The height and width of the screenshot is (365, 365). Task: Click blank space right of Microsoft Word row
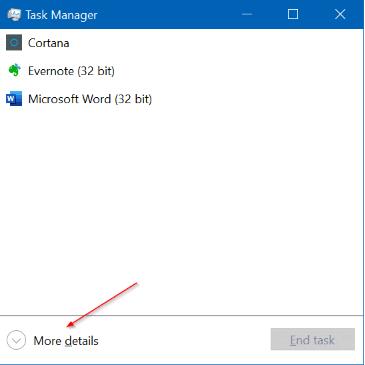(258, 99)
